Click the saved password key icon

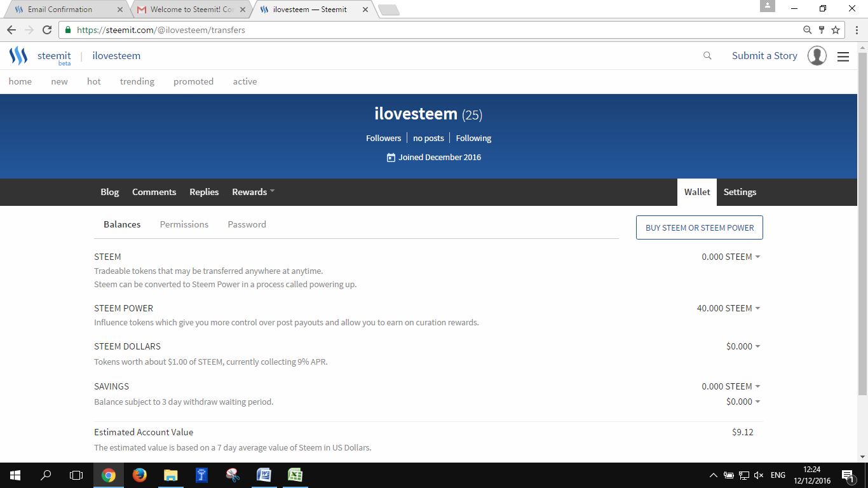[822, 30]
